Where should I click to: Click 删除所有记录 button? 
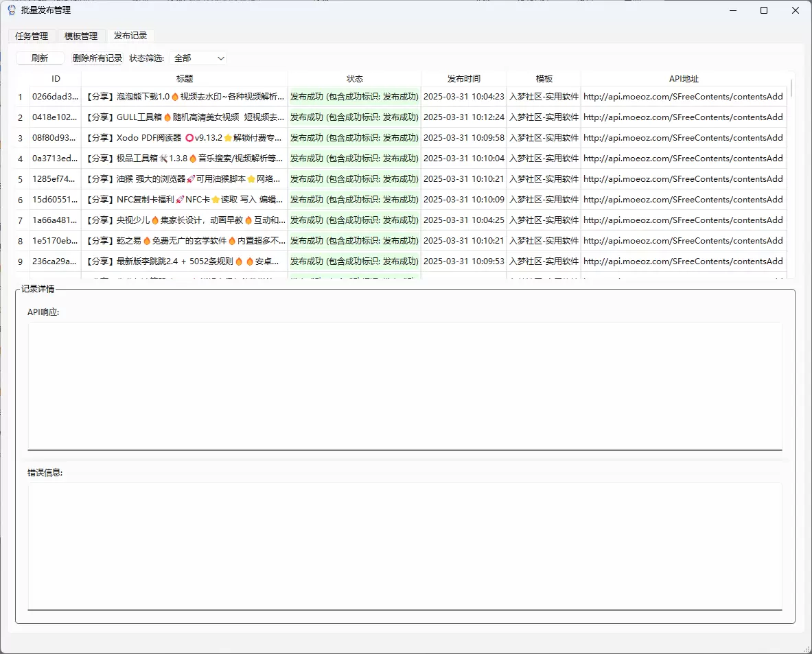tap(97, 58)
